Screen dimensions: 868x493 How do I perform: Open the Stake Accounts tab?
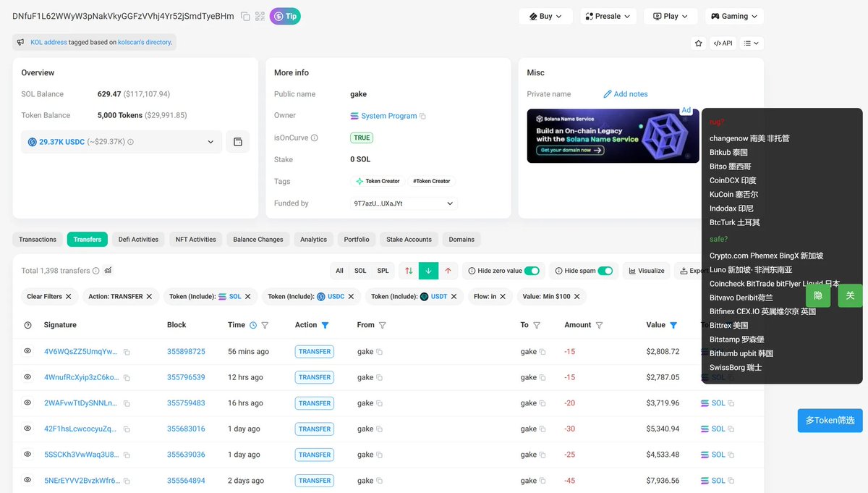point(409,240)
